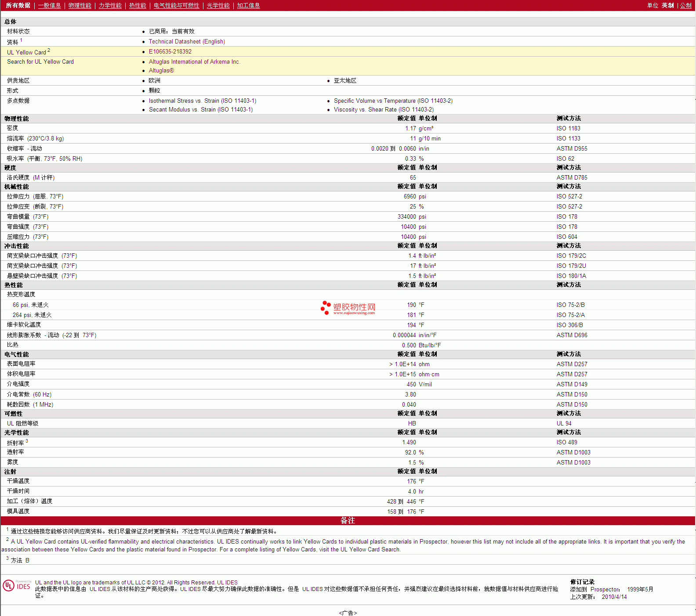Click the 折射率 value 1.490
The width and height of the screenshot is (696, 616).
coord(409,442)
